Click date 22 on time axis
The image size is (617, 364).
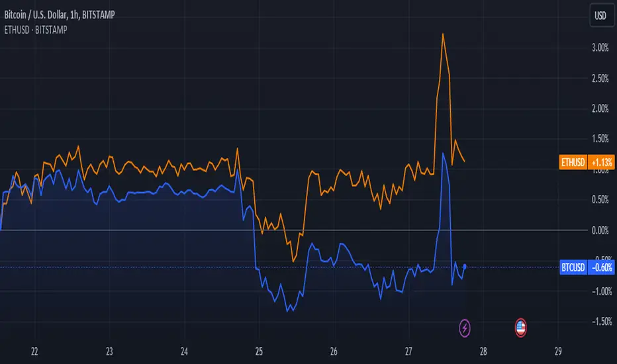coord(34,351)
